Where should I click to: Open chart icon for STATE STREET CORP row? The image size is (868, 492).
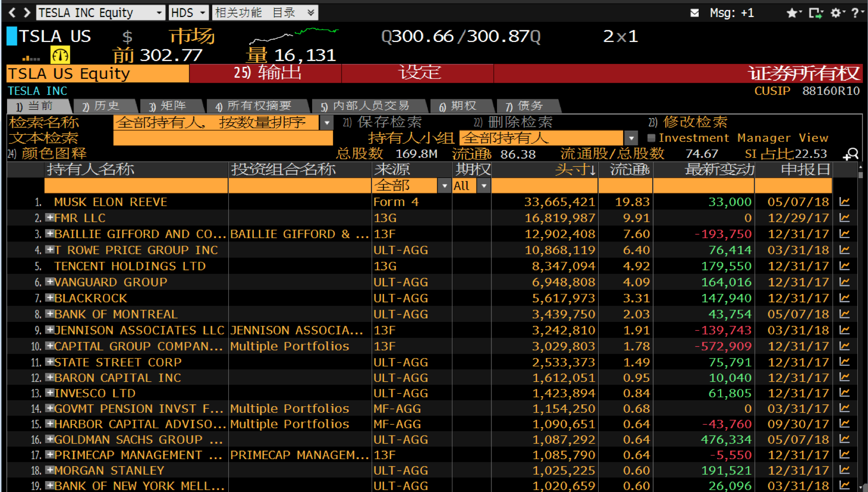845,362
